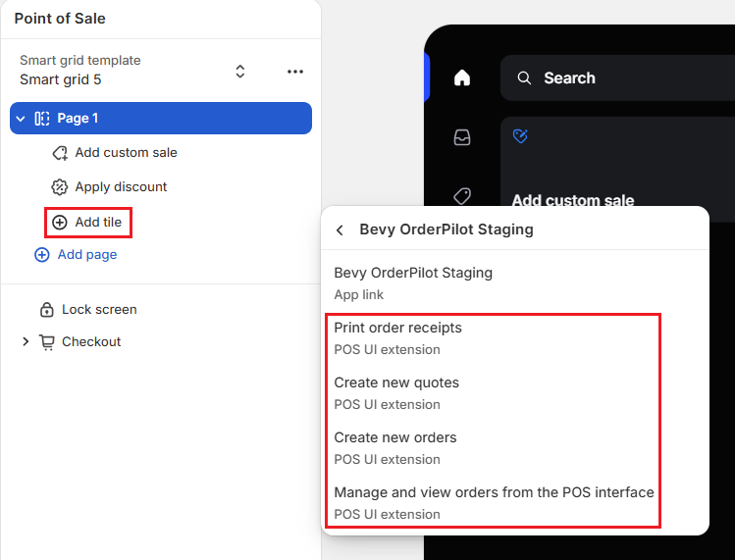Expand the Checkout section chevron
The height and width of the screenshot is (560, 735).
[x=26, y=341]
